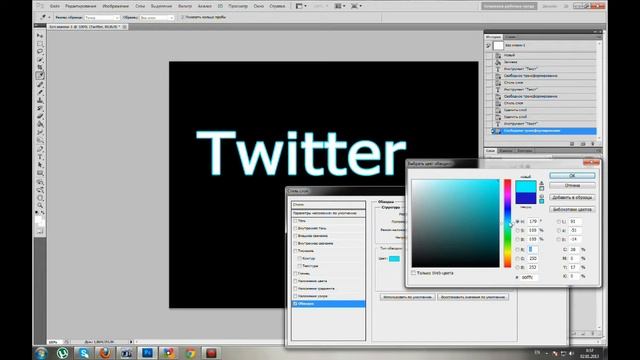This screenshot has height=360, width=640.
Task: Select the Hand tool
Action: (x=40, y=198)
